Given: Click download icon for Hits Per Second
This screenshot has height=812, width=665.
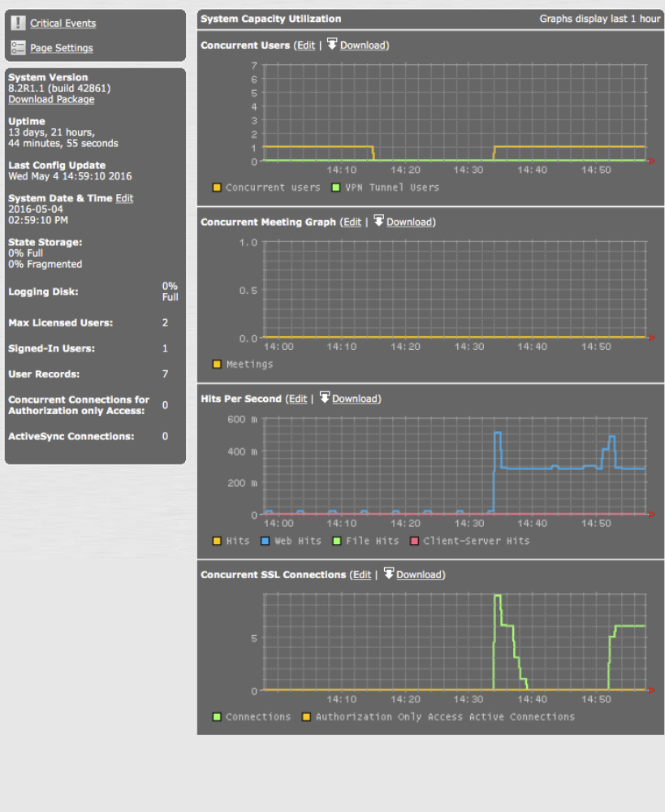Looking at the screenshot, I should (324, 398).
